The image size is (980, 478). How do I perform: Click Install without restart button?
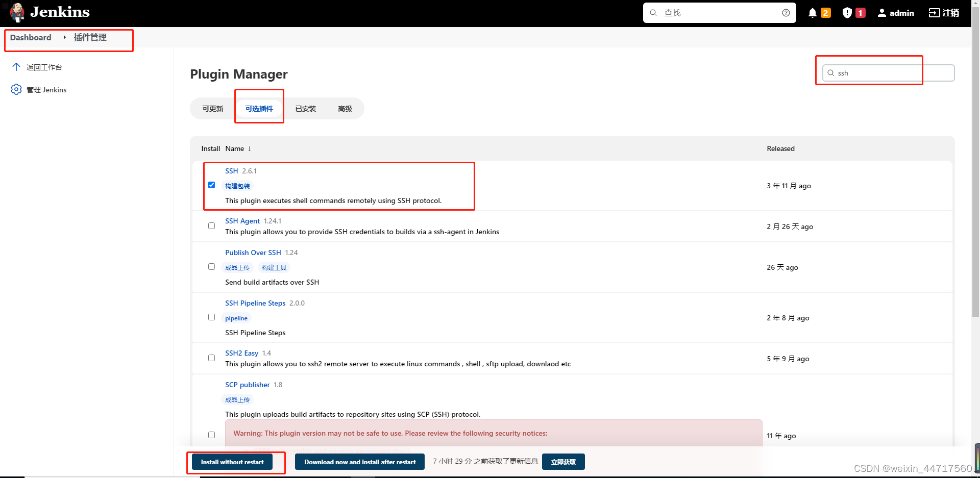click(232, 462)
